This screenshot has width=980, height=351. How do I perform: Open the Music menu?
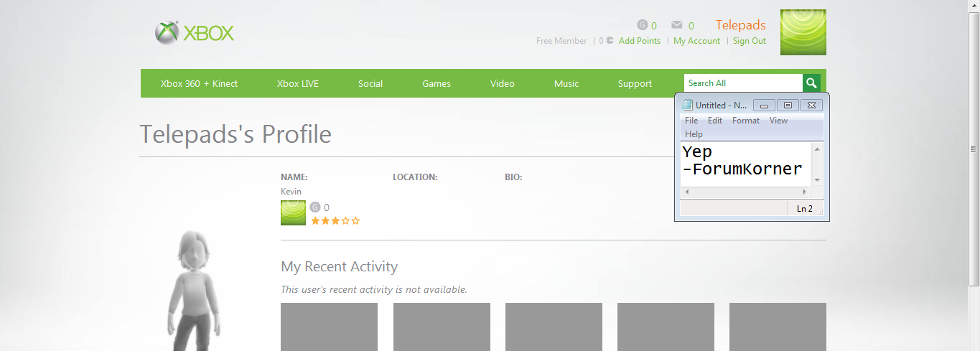[x=566, y=84]
